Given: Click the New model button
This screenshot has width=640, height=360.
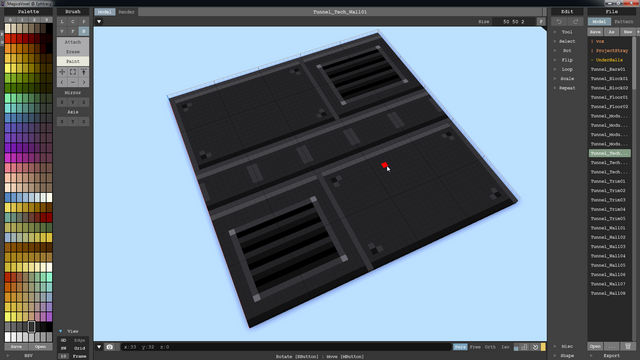Looking at the screenshot, I should point(628,32).
